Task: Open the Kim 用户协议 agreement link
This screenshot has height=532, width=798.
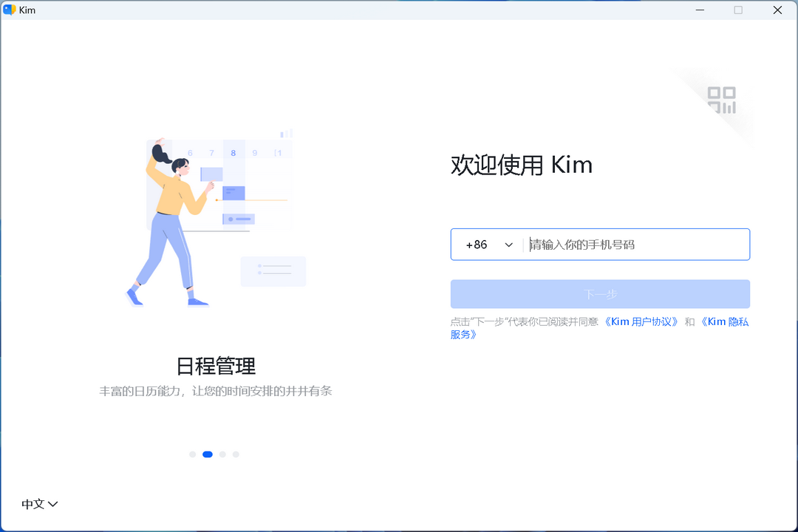Action: coord(641,321)
